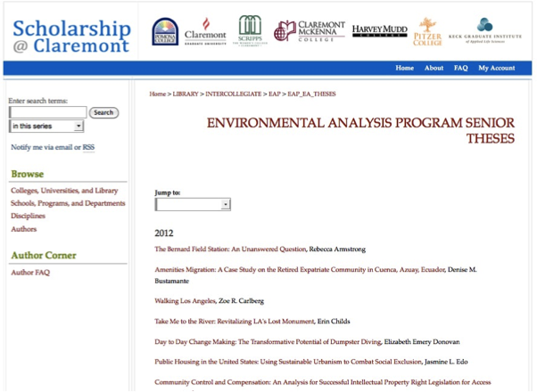This screenshot has height=392, width=537.
Task: Open the Author FAQ link
Action: [30, 272]
